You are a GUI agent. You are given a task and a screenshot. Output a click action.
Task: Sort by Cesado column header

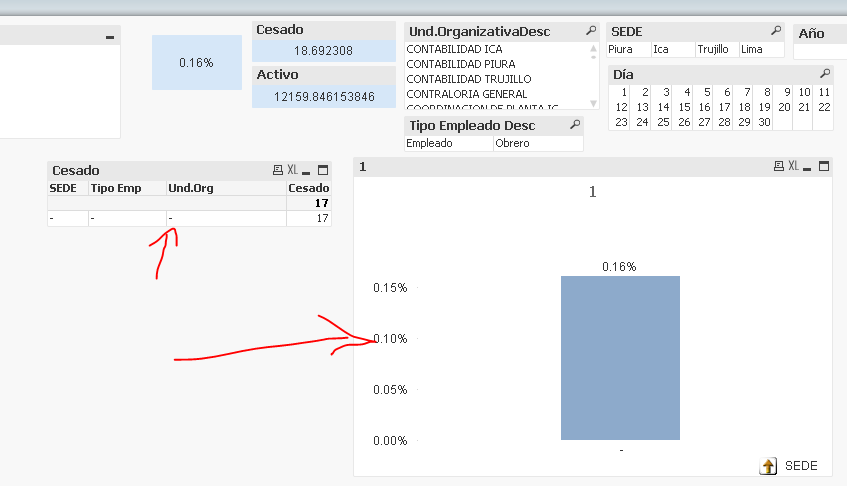point(308,188)
